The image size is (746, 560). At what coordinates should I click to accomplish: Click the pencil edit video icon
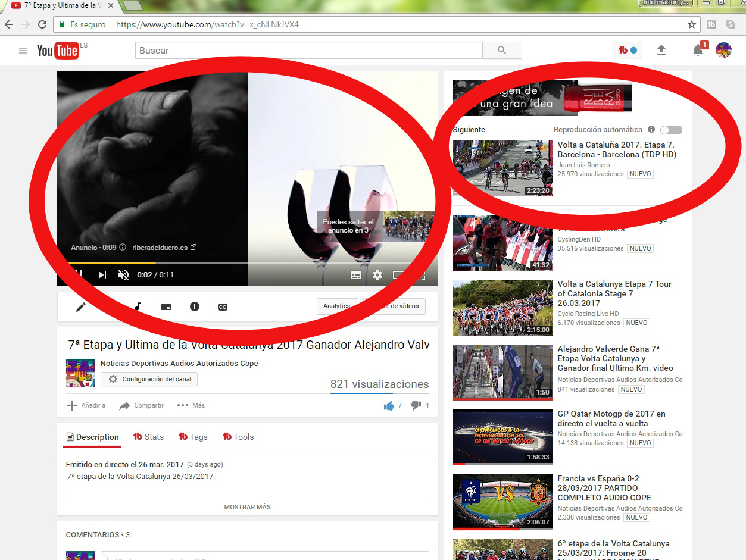pos(81,307)
